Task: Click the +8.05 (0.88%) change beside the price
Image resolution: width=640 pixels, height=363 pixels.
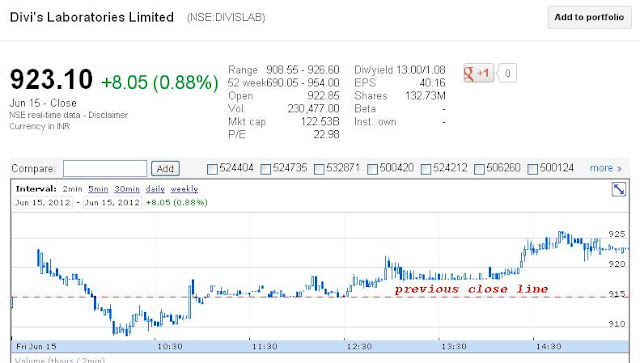Action: click(x=160, y=82)
